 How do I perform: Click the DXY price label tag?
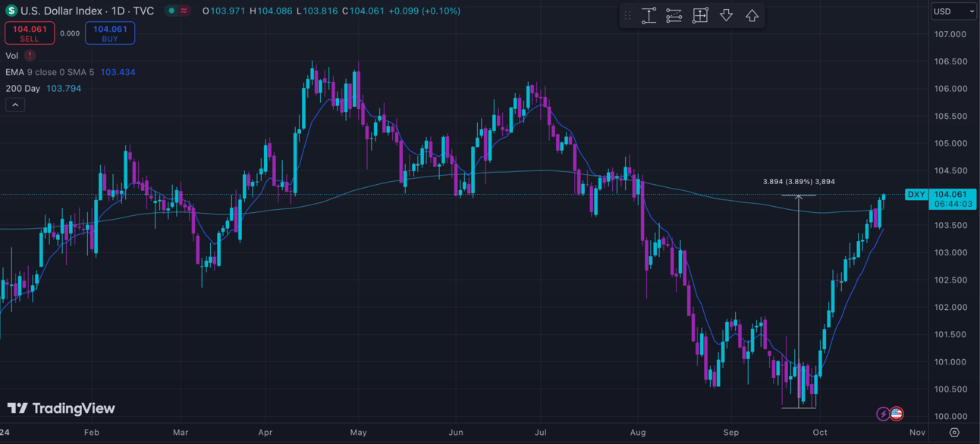tap(916, 195)
